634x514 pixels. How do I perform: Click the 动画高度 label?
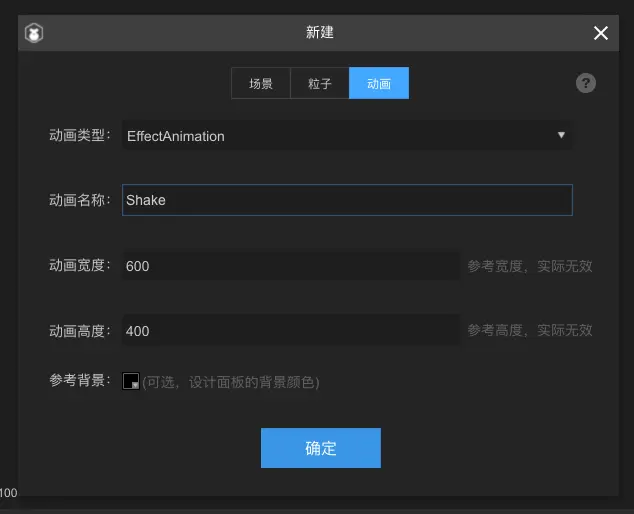(80, 331)
